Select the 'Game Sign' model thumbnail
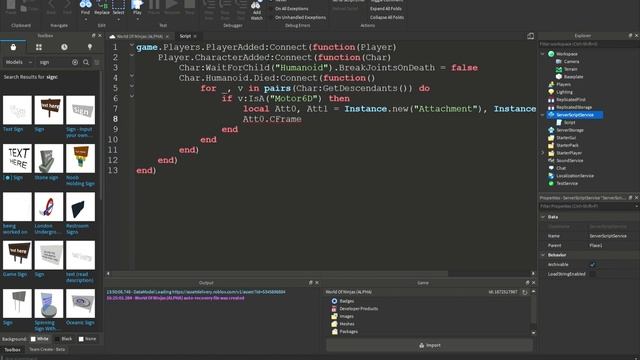The height and width of the screenshot is (360, 640). coord(17,255)
